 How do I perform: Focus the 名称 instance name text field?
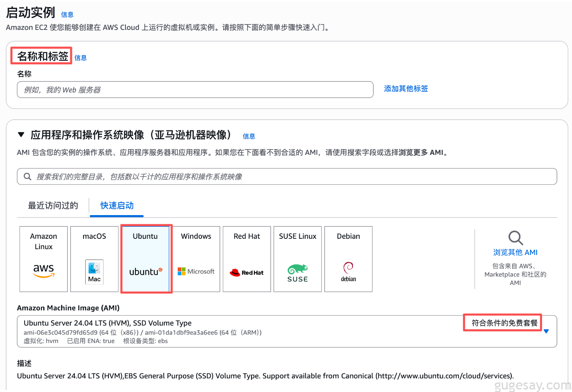195,90
